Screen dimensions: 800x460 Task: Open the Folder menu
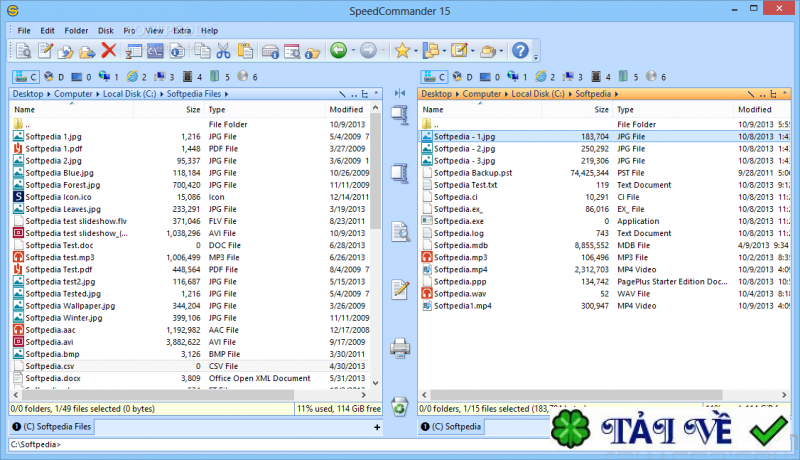[x=75, y=30]
